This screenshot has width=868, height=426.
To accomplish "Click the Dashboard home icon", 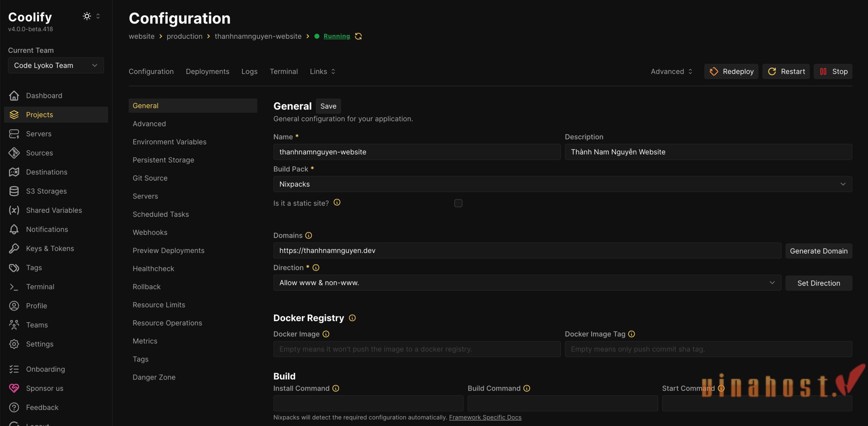I will coord(14,96).
